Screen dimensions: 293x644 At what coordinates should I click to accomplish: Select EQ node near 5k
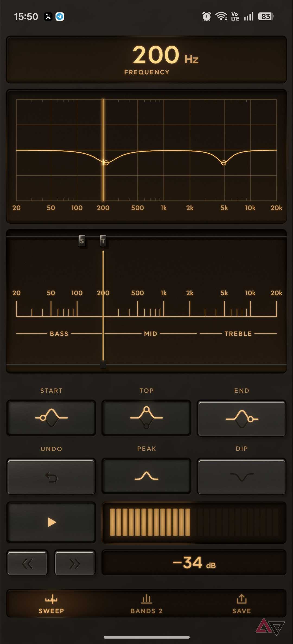pyautogui.click(x=224, y=163)
